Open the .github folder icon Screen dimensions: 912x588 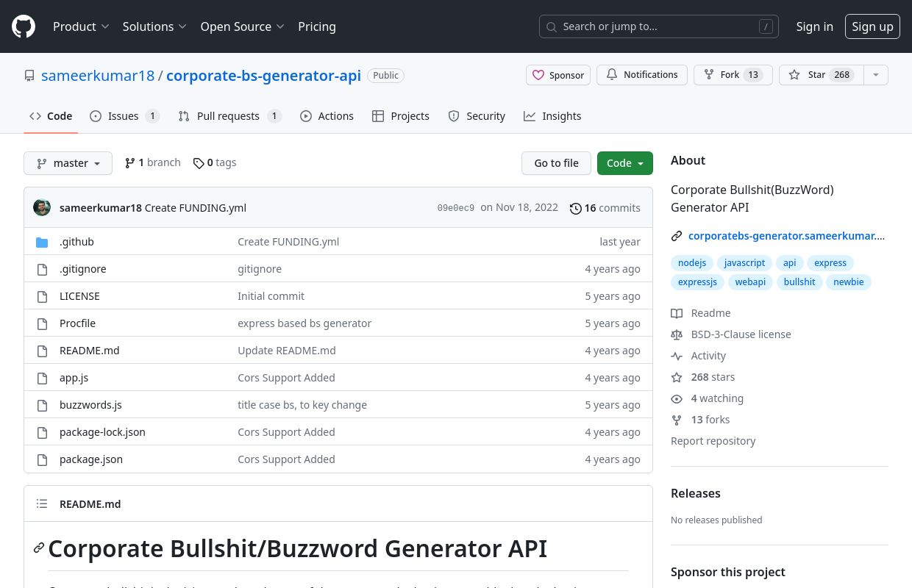point(42,242)
